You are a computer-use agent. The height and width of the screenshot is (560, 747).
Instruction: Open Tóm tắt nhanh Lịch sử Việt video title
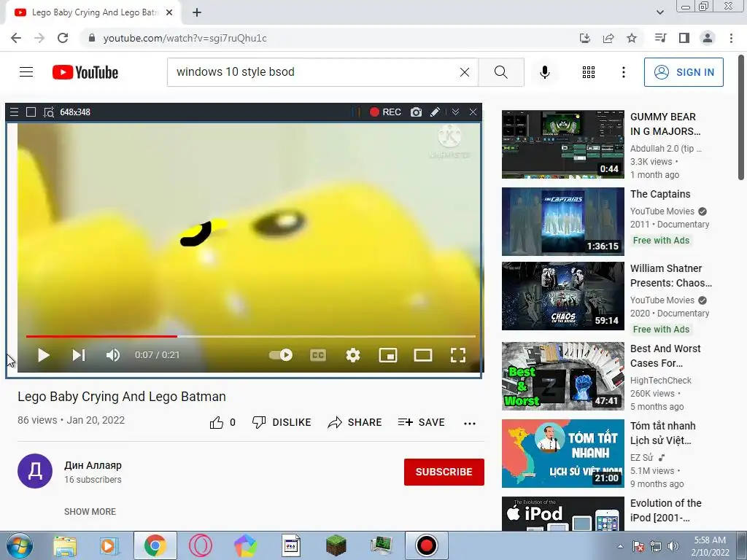tap(662, 433)
